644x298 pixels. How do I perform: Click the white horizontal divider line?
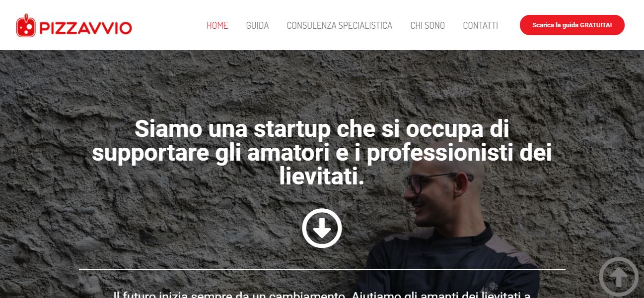click(322, 269)
